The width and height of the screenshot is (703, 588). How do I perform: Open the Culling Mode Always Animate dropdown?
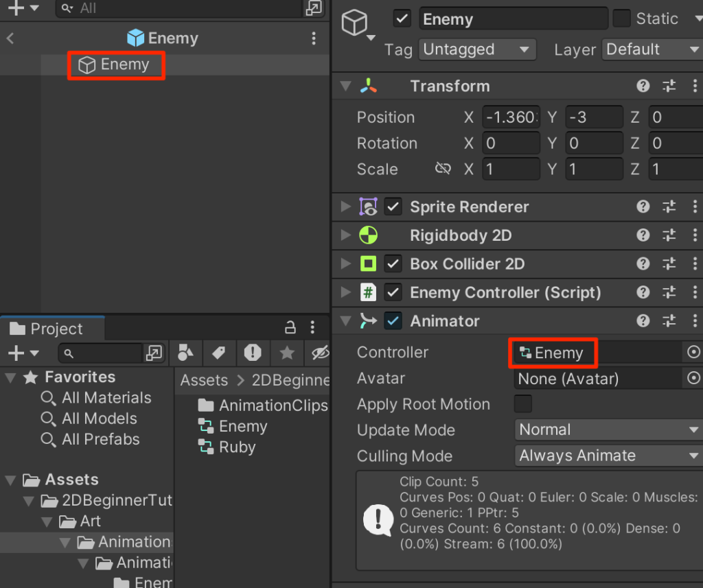point(609,456)
